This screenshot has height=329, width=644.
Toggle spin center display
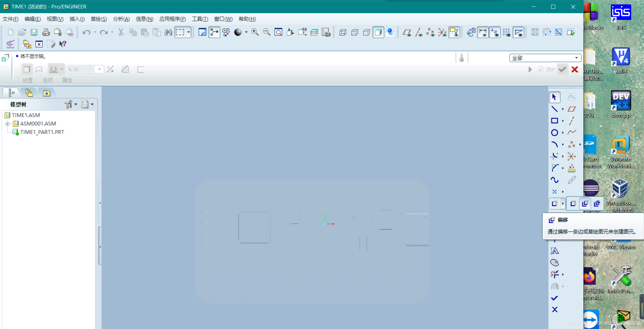click(x=214, y=32)
